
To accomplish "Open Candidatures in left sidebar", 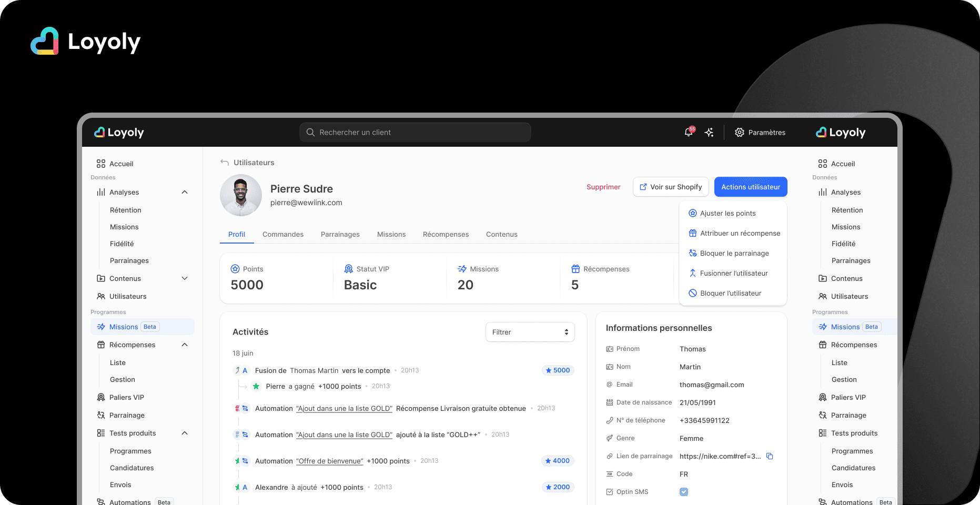I will pyautogui.click(x=132, y=468).
